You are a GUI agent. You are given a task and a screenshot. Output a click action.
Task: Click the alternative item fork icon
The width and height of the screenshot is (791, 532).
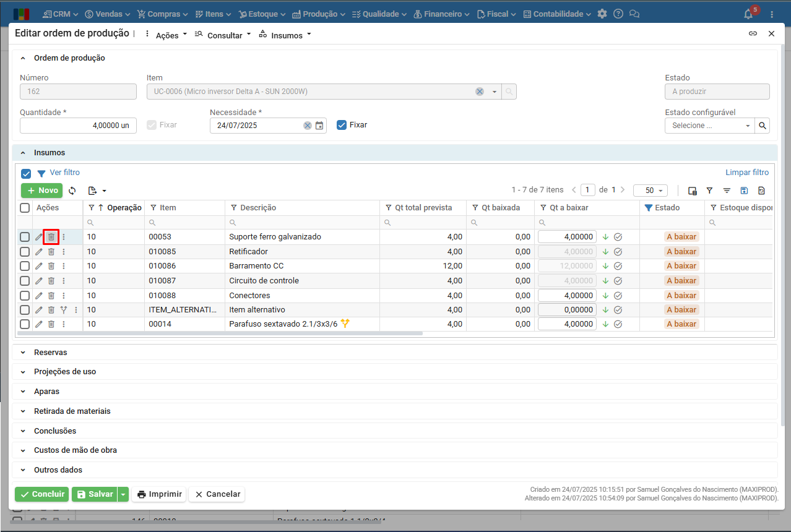[63, 310]
